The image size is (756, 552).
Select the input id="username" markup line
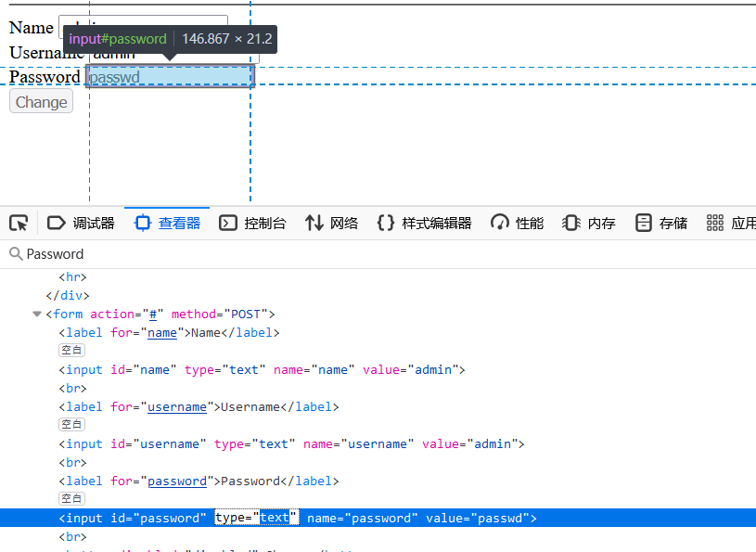coord(289,444)
